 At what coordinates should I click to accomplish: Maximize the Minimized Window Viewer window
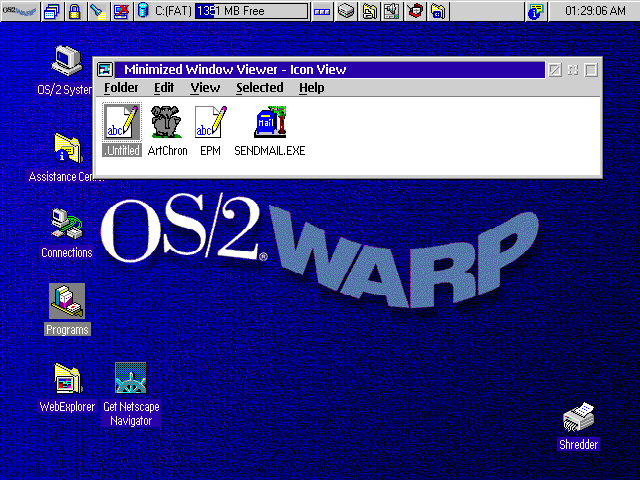[x=591, y=70]
